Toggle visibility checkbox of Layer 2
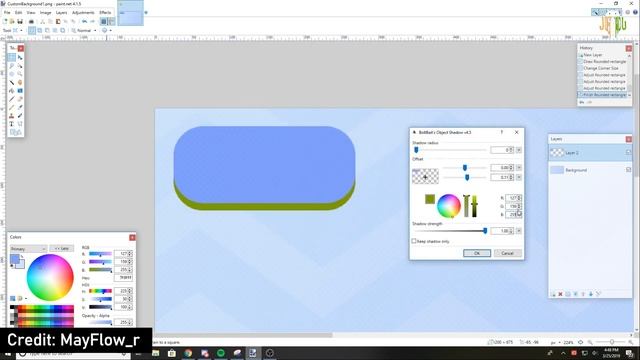Screen dimensions: 640x360 click(628, 152)
